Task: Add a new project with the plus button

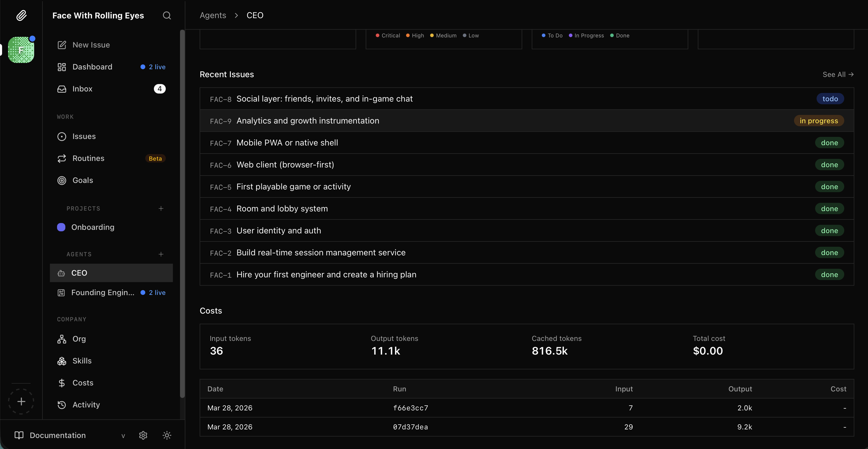Action: pos(161,208)
